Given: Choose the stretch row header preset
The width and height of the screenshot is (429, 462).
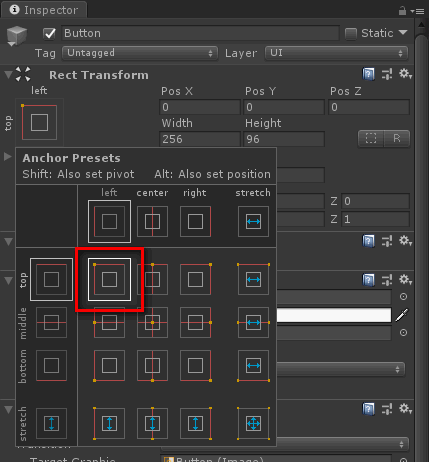Looking at the screenshot, I should (x=51, y=423).
